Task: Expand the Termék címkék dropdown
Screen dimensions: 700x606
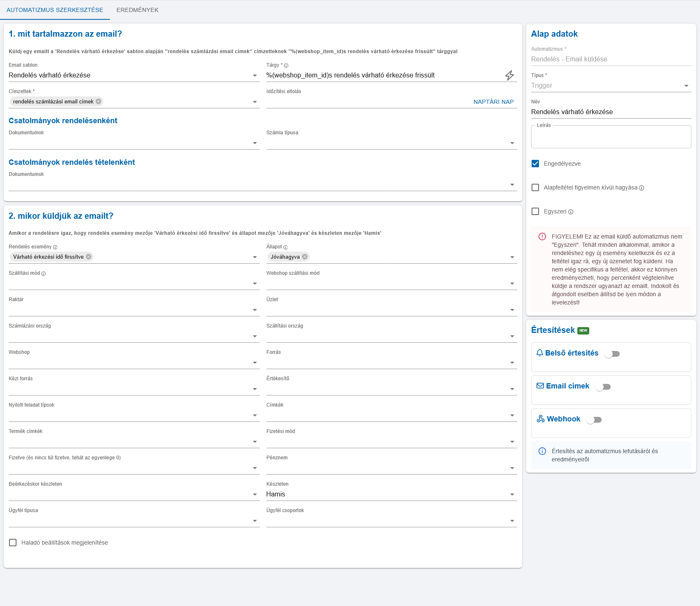Action: point(134,442)
